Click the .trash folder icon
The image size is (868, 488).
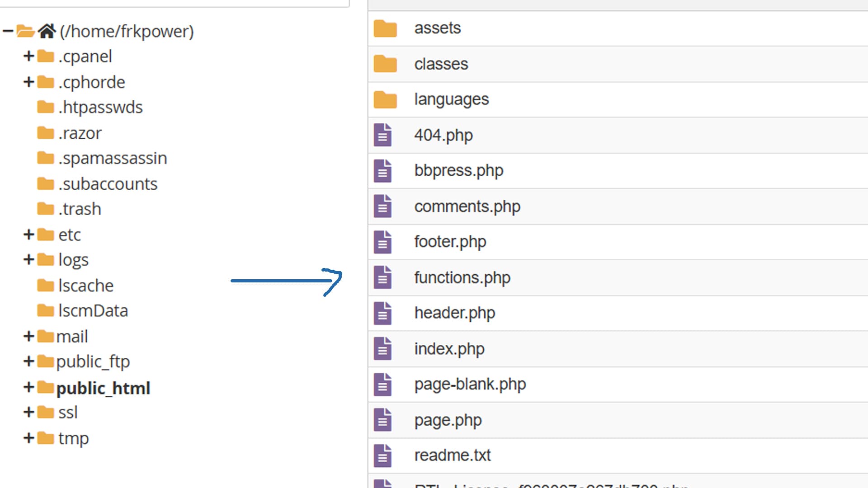coord(46,209)
